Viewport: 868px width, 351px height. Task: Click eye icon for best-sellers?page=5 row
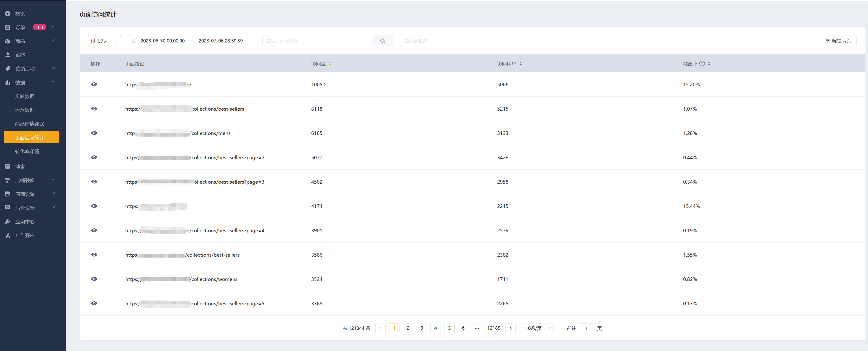[x=94, y=303]
